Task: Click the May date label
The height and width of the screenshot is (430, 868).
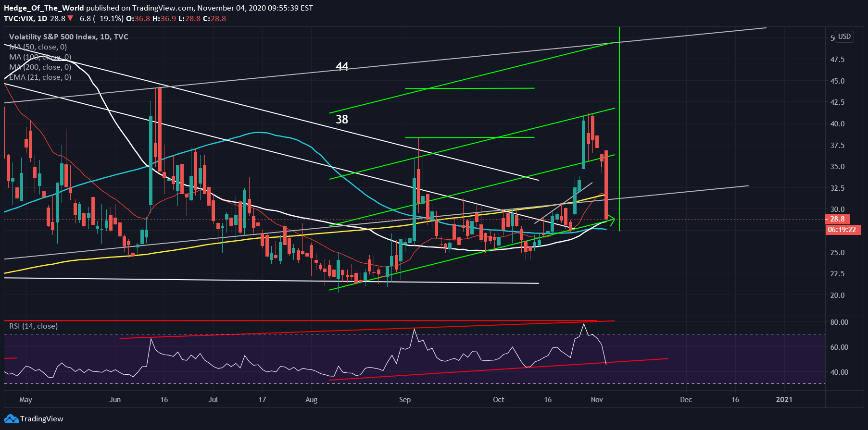Action: [26, 400]
